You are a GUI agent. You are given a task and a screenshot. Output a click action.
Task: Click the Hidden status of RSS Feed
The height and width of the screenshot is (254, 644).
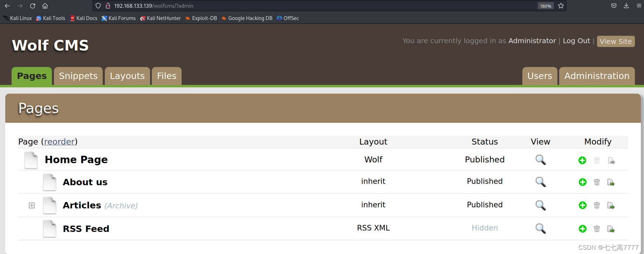pyautogui.click(x=484, y=228)
